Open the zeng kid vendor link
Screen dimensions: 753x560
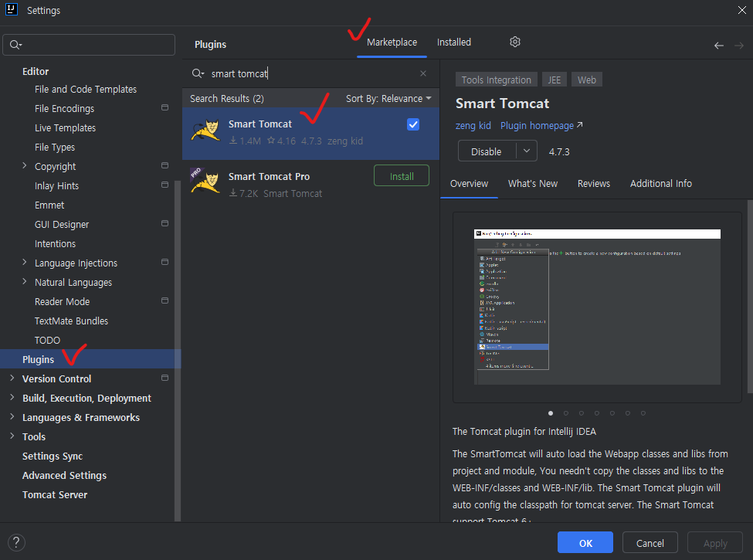(473, 125)
